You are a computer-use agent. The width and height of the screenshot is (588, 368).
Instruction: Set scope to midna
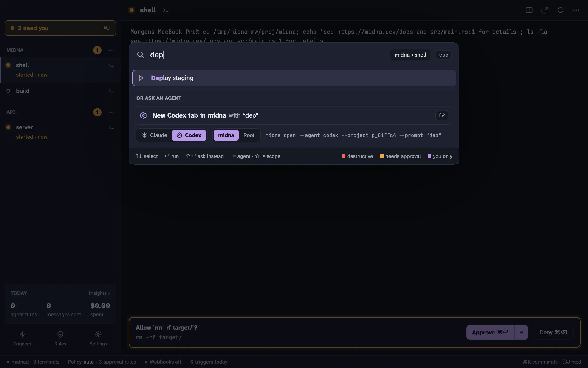point(226,135)
